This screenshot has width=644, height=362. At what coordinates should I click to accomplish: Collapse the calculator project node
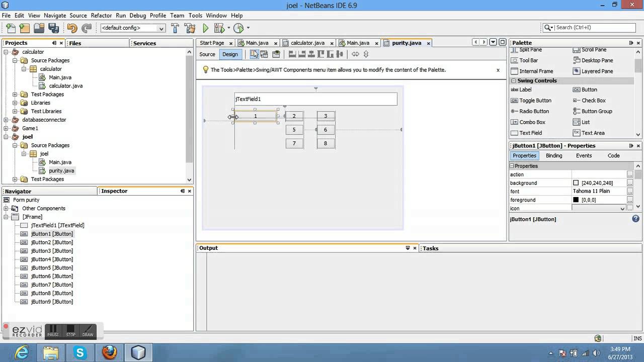coord(6,52)
